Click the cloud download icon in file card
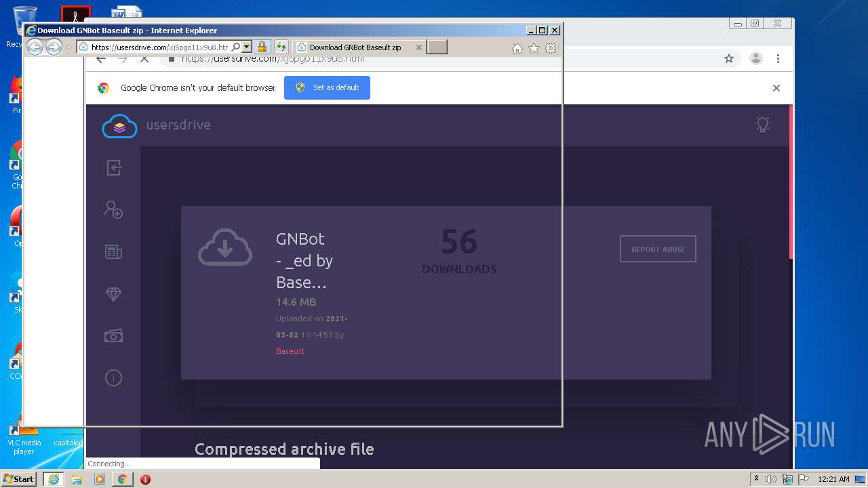868x488 pixels. pos(225,247)
